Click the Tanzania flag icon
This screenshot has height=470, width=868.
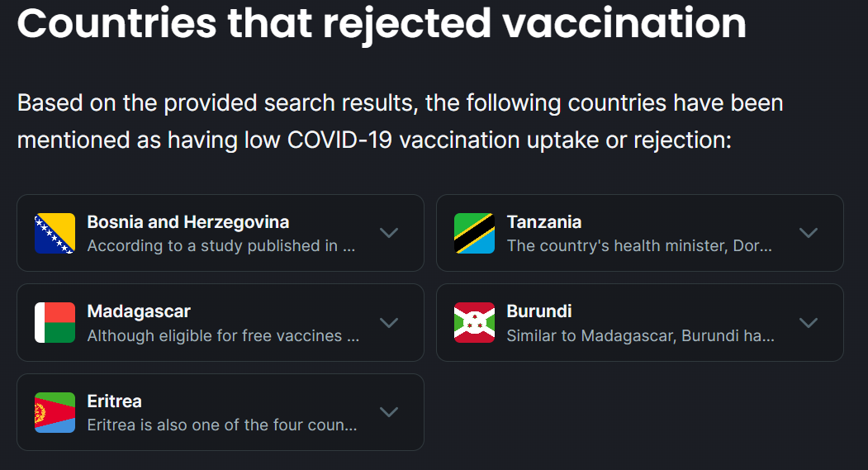point(474,233)
